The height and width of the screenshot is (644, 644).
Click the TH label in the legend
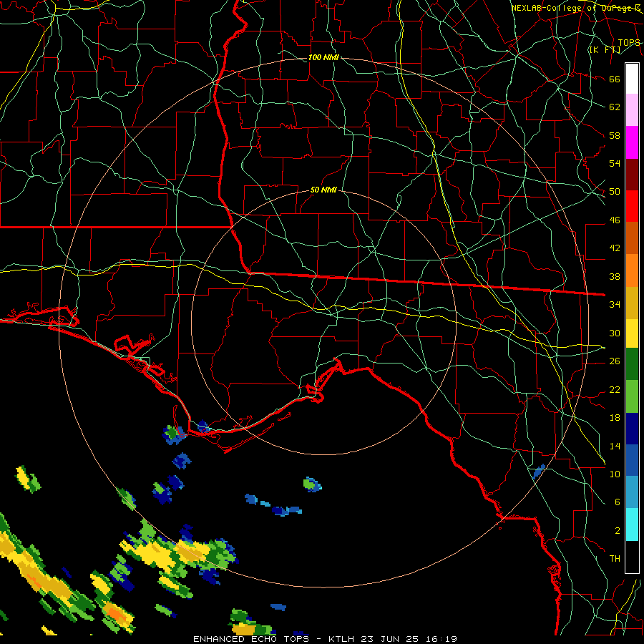click(x=615, y=558)
